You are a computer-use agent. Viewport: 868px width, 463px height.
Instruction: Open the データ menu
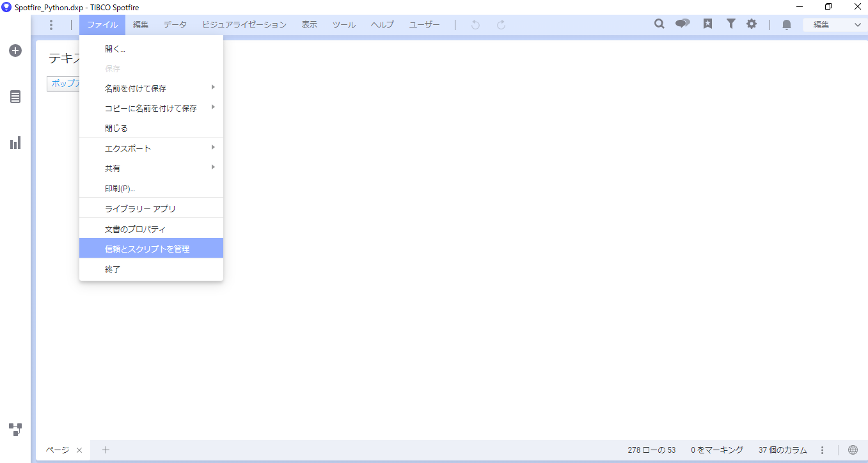tap(175, 25)
